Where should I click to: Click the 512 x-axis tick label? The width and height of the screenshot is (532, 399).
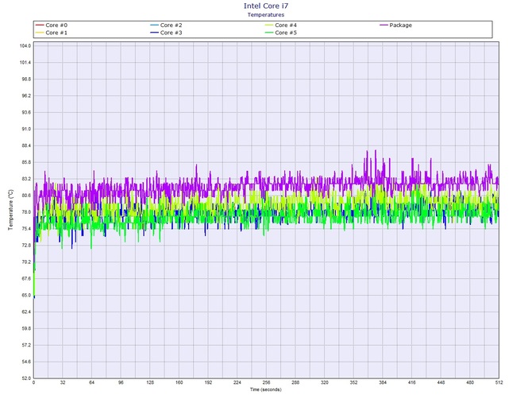click(x=499, y=382)
